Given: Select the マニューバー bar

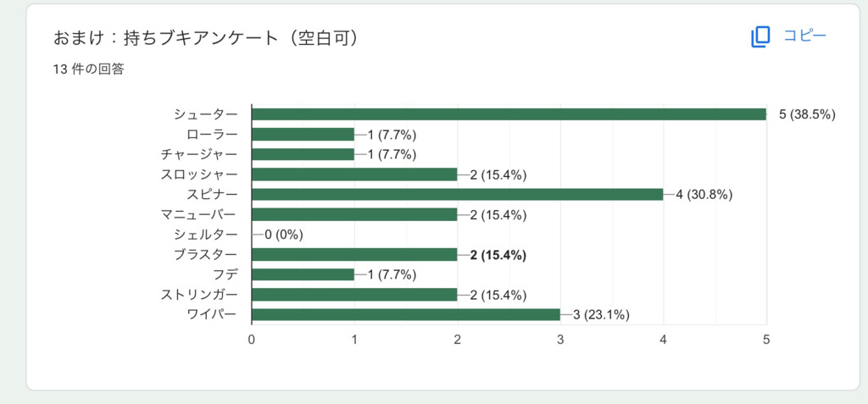Looking at the screenshot, I should pos(354,214).
